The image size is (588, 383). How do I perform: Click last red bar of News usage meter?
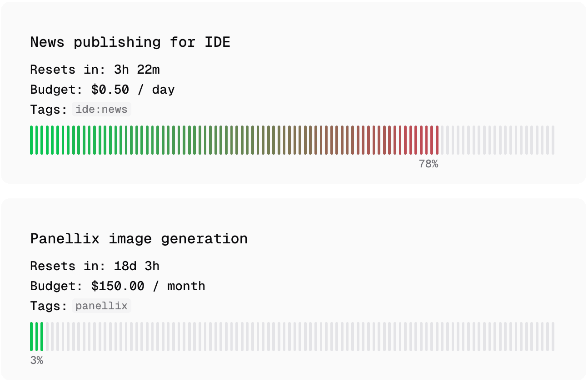tap(437, 140)
